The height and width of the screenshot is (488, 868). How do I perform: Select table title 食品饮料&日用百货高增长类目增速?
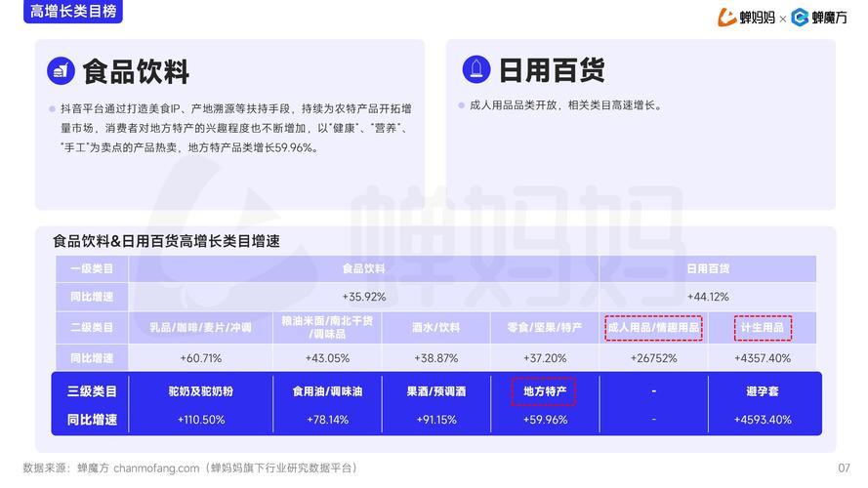[x=166, y=241]
